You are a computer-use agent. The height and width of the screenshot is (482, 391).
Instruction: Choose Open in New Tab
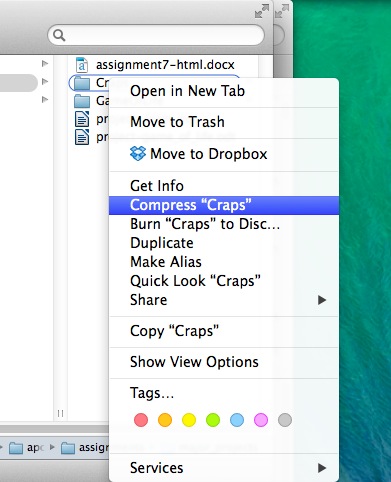click(x=224, y=91)
